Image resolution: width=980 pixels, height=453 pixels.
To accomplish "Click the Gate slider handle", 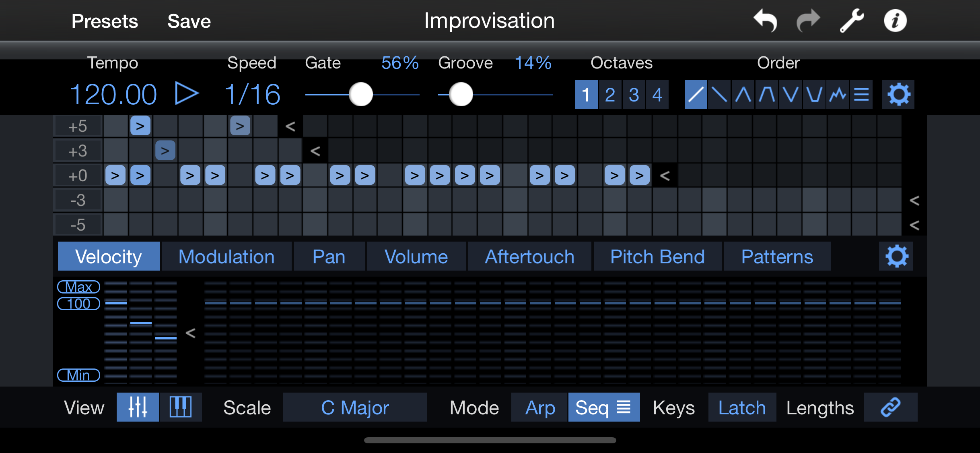I will point(361,94).
